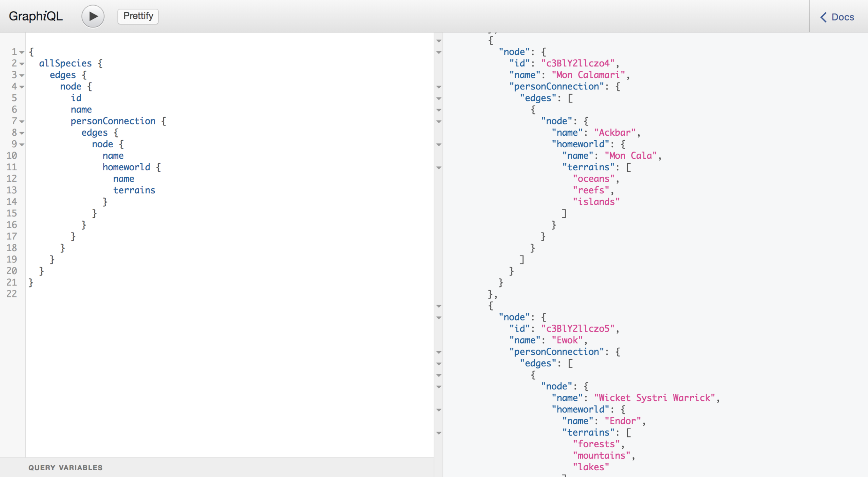Collapse Endor terrains array in results
The width and height of the screenshot is (868, 477).
[439, 433]
